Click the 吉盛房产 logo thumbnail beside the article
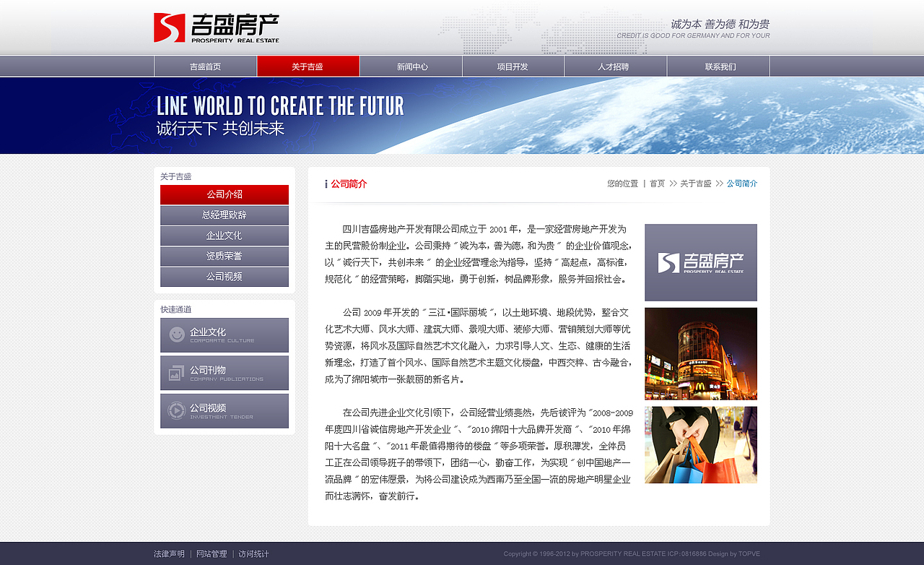Screen dimensions: 924x565 coord(701,262)
